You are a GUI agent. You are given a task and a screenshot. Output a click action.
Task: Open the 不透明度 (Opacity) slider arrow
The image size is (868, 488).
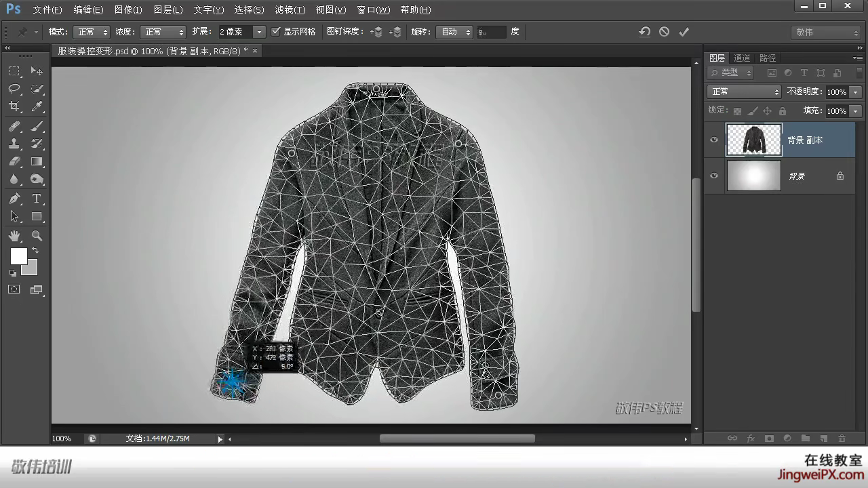(855, 91)
